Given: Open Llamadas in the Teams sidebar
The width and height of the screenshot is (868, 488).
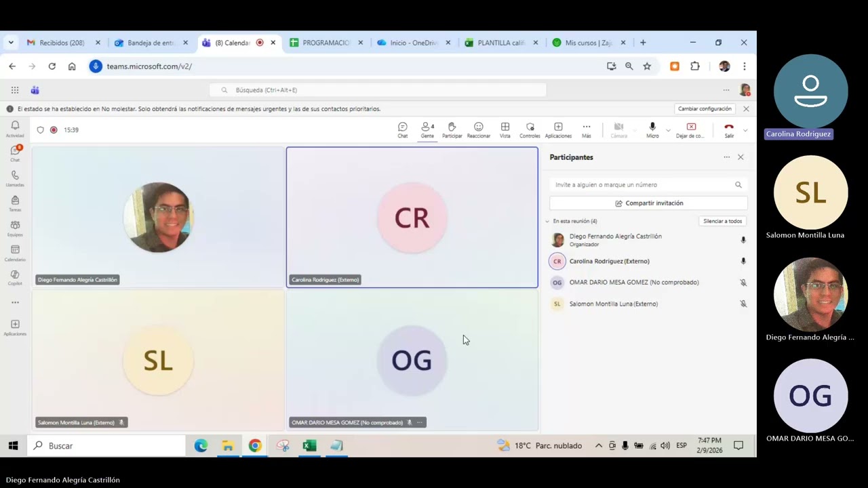Looking at the screenshot, I should point(15,178).
